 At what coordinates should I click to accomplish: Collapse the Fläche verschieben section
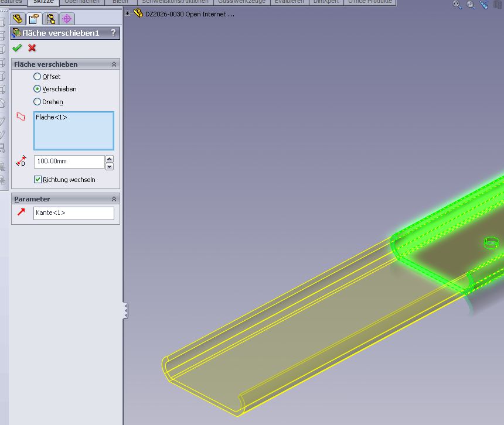click(114, 64)
